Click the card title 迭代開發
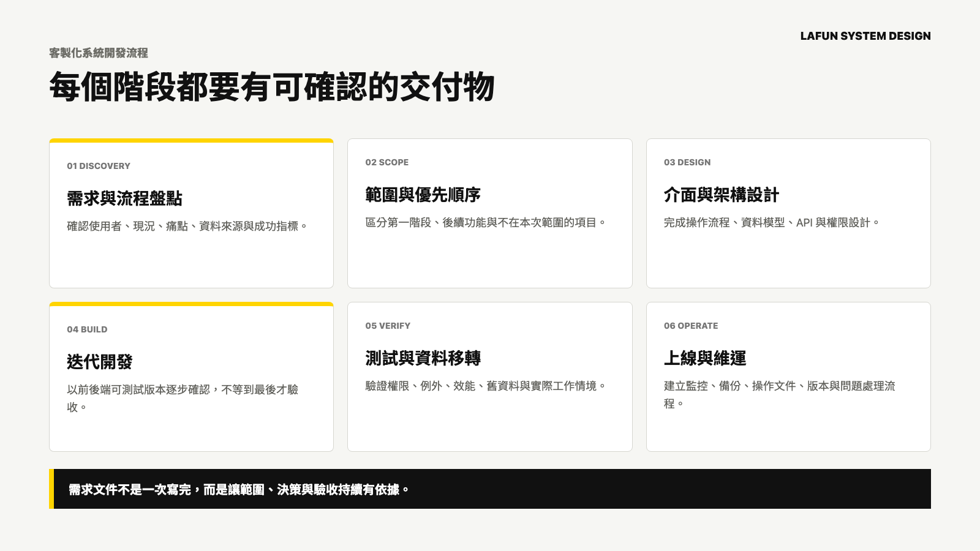 click(x=100, y=362)
